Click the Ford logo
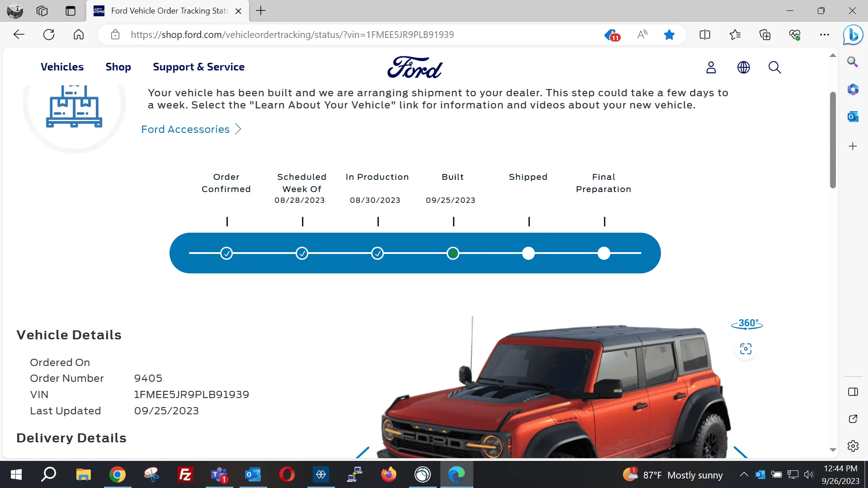Viewport: 868px width, 488px height. [415, 68]
